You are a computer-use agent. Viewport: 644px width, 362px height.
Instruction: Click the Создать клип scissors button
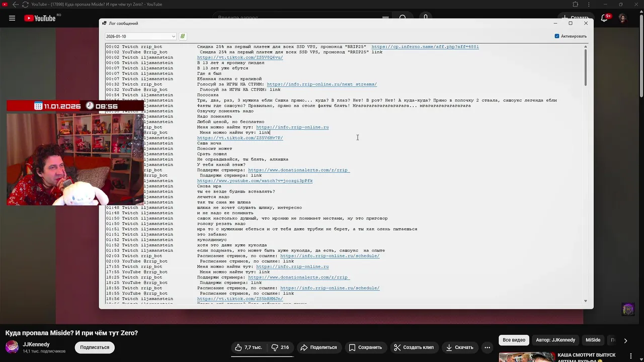(x=414, y=347)
